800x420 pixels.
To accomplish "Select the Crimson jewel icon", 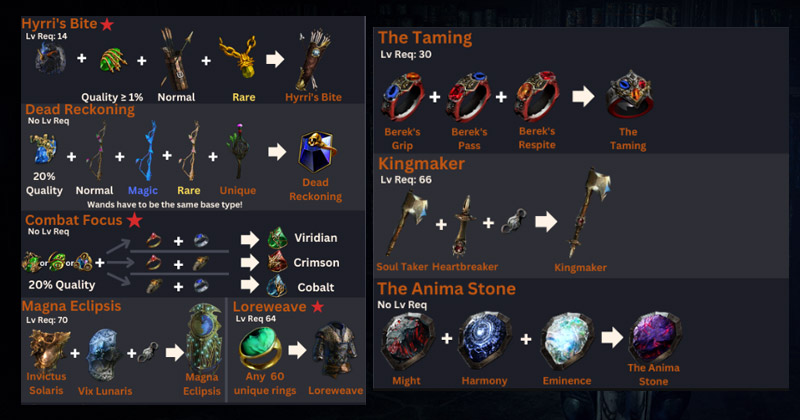I will (278, 262).
